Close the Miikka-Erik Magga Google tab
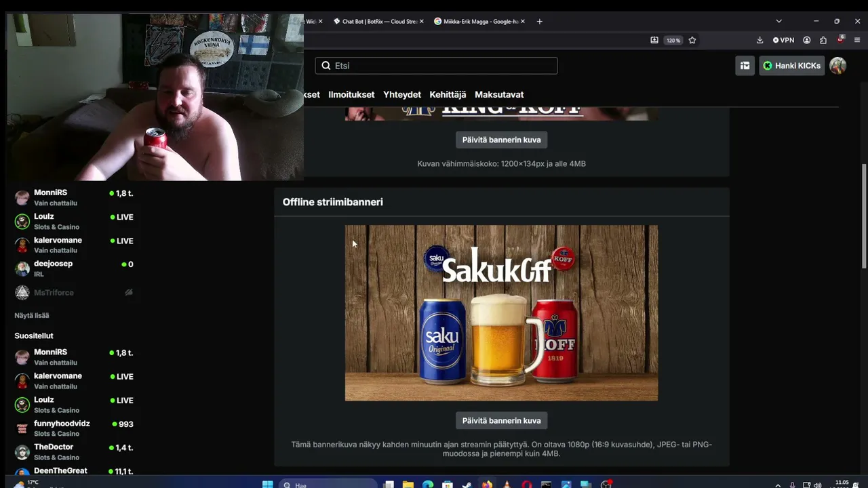Screen dimensions: 868x488 523,22
